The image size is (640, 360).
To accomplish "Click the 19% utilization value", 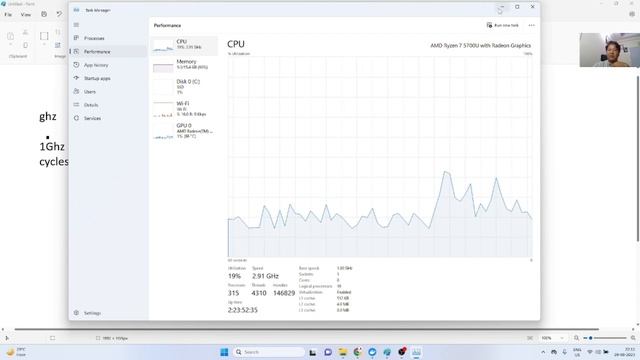I will pyautogui.click(x=234, y=276).
